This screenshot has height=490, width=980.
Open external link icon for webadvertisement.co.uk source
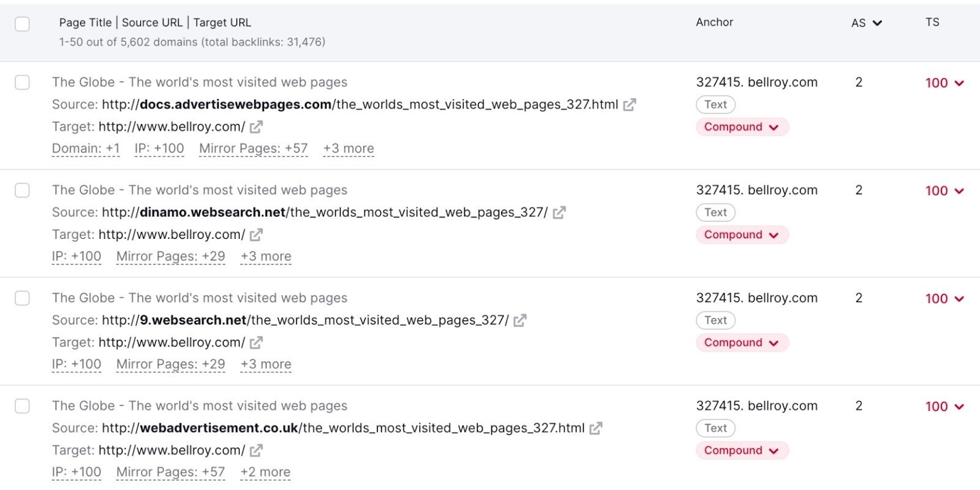[x=596, y=428]
